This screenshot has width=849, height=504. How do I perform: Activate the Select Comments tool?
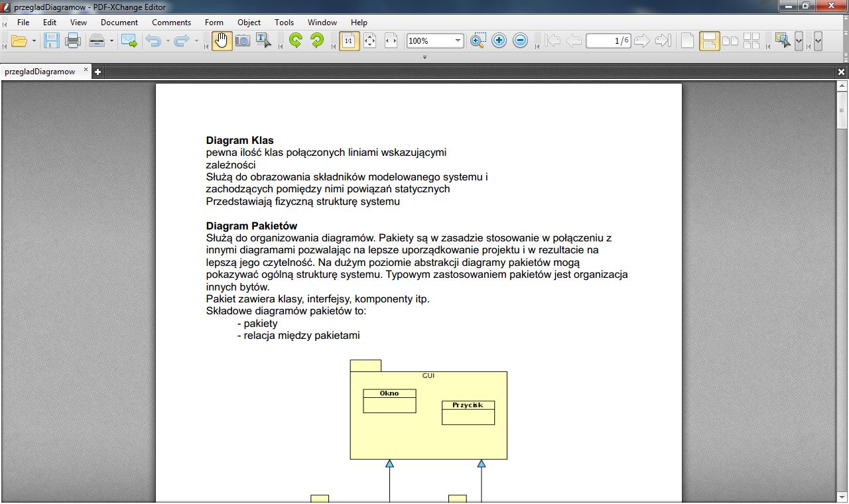pyautogui.click(x=783, y=41)
